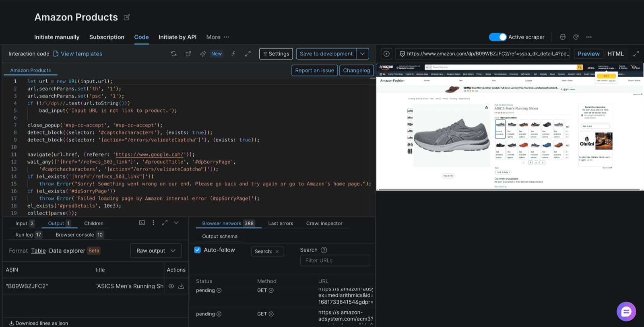Click the Amazon page preview thumbnail
Viewport: 644px width, 327px height.
510,126
